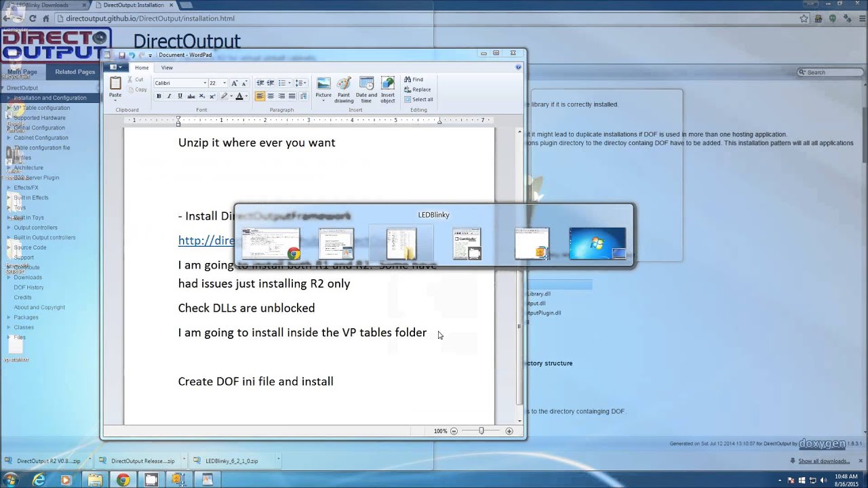This screenshot has width=868, height=488.
Task: Adjust the WordPad zoom slider
Action: click(481, 431)
